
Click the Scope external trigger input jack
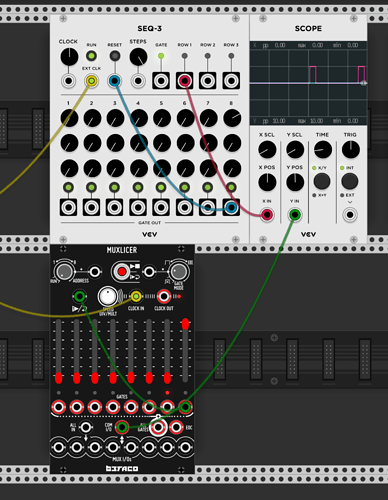(350, 215)
